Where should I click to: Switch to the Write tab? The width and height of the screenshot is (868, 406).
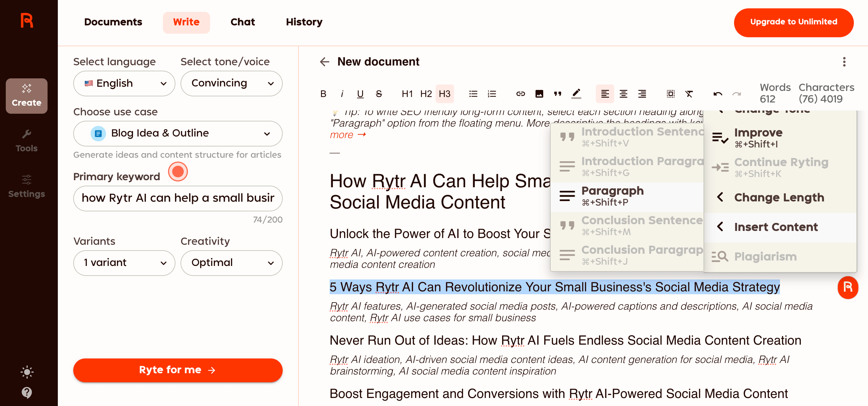coord(186,22)
